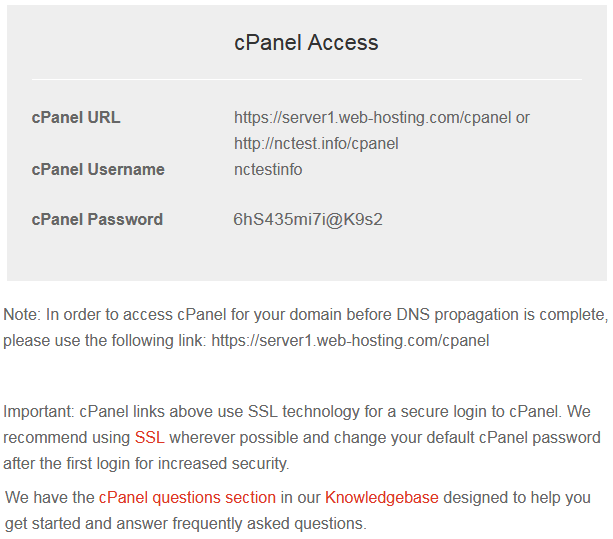Screen dimensions: 613x539
Task: Click the word "or" after the first URL
Action: pyautogui.click(x=522, y=118)
